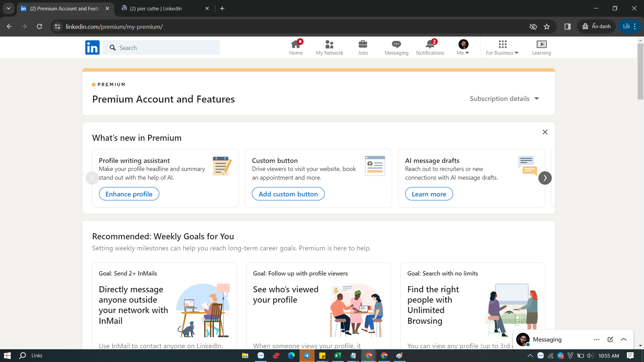
Task: Open the Jobs briefcase icon
Action: (363, 47)
